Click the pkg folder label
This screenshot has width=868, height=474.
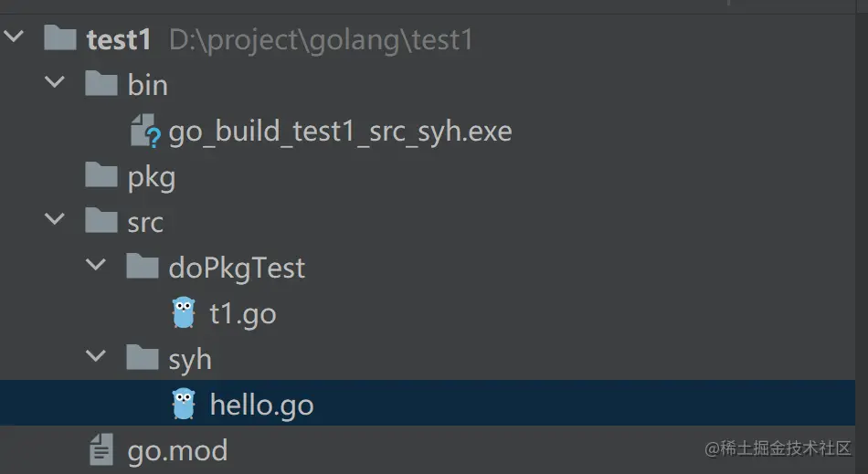tap(152, 178)
